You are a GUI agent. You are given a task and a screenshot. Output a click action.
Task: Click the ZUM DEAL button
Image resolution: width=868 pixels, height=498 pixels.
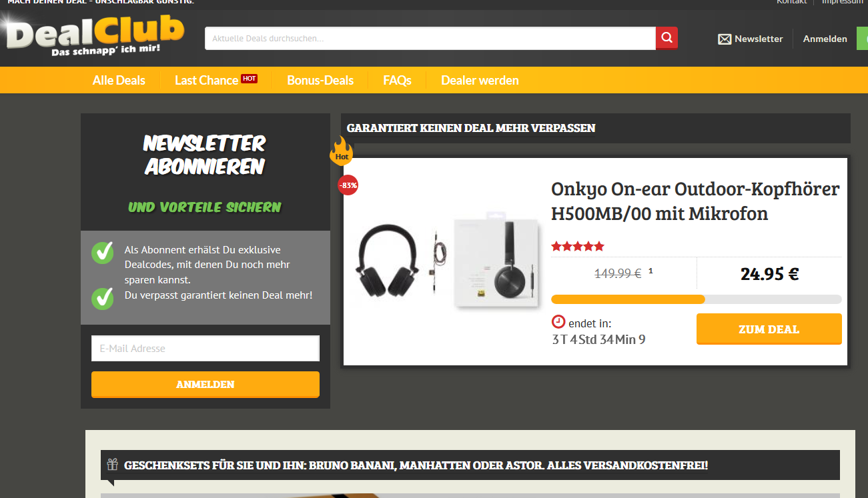pyautogui.click(x=769, y=329)
